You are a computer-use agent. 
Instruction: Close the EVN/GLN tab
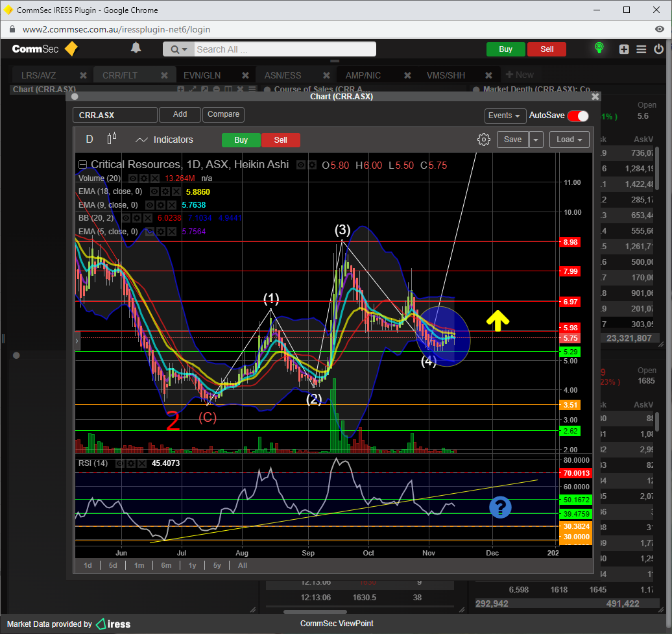(245, 75)
